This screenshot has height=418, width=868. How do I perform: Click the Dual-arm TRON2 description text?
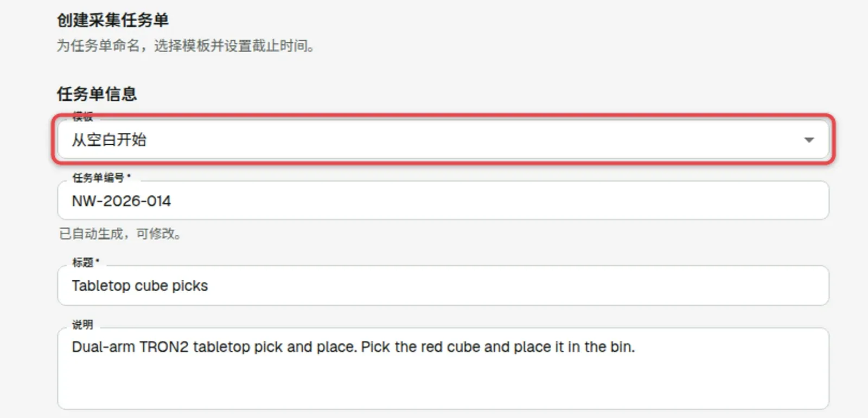point(353,347)
